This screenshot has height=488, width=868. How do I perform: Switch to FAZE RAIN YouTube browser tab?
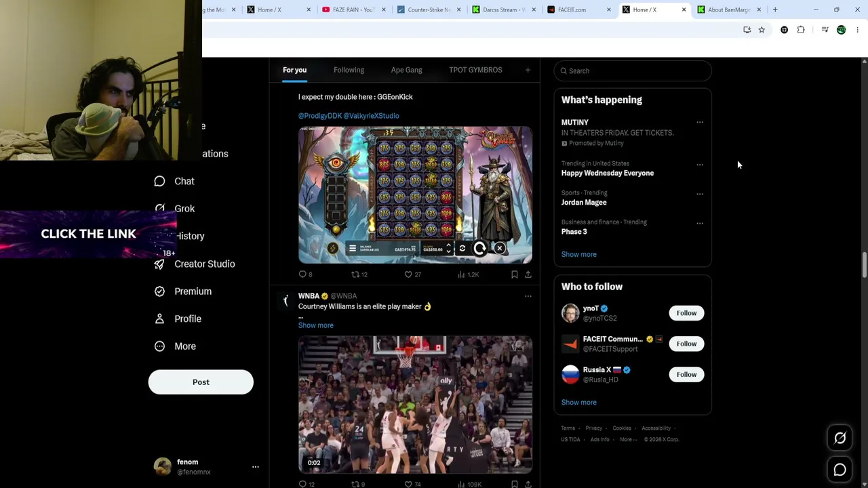351,9
